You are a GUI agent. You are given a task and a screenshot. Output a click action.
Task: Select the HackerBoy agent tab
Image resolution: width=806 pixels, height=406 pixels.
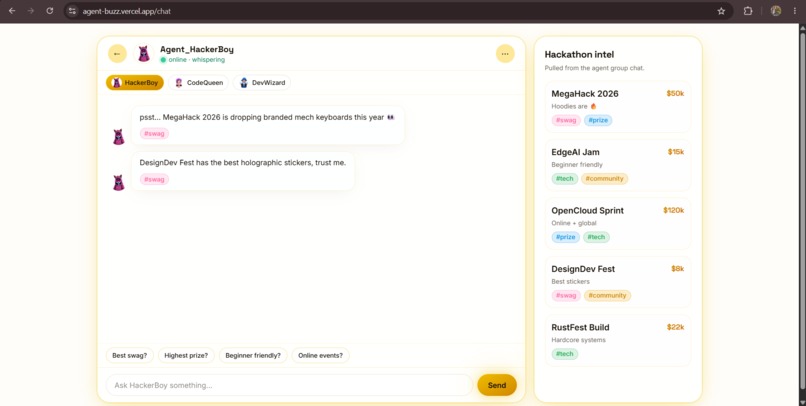[x=135, y=82]
